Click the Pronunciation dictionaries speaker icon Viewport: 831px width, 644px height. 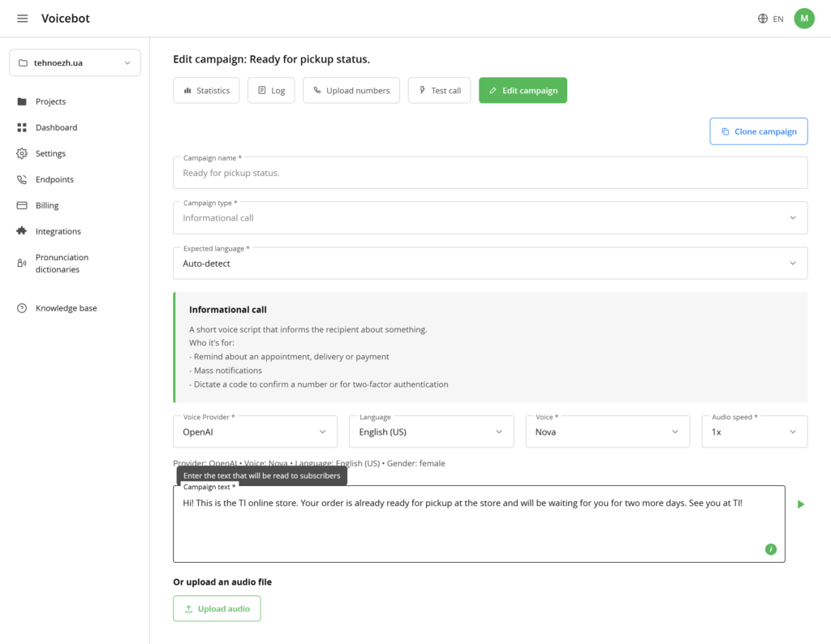[x=22, y=264]
